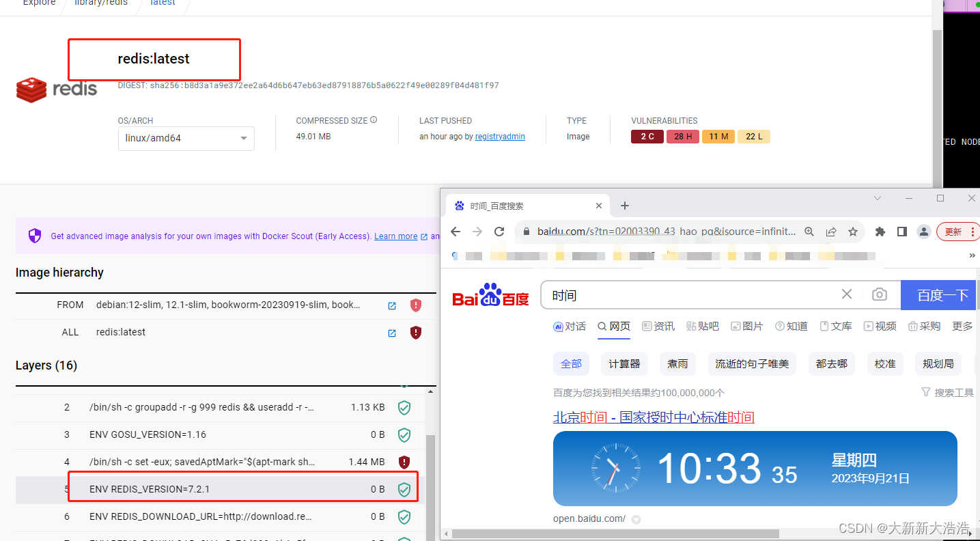Click the Baidu logo
Viewport: 980px width, 541px height.
pyautogui.click(x=490, y=295)
